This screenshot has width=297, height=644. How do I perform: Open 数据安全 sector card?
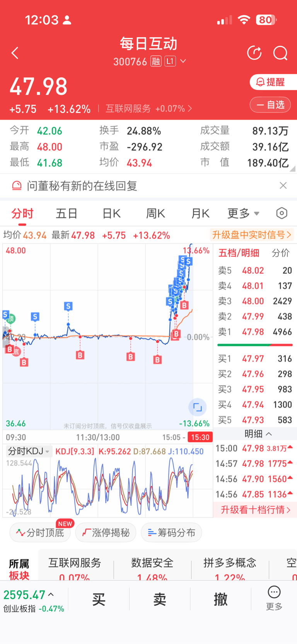152,569
